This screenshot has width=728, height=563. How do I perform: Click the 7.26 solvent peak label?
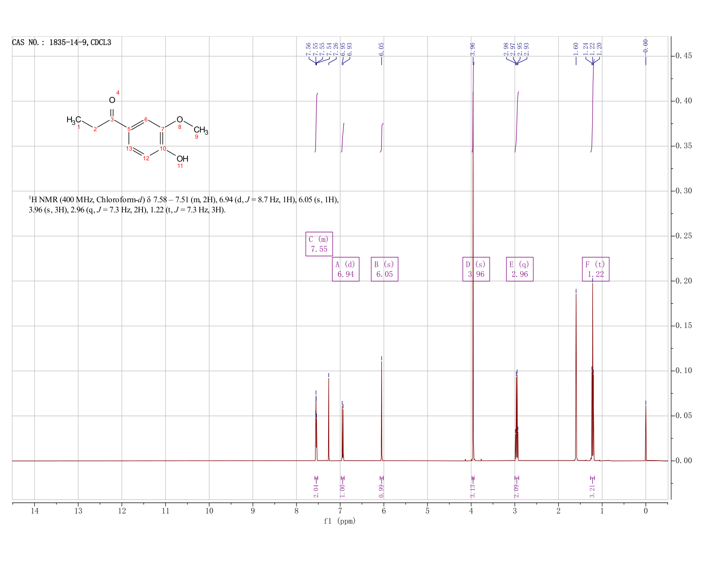coord(336,49)
